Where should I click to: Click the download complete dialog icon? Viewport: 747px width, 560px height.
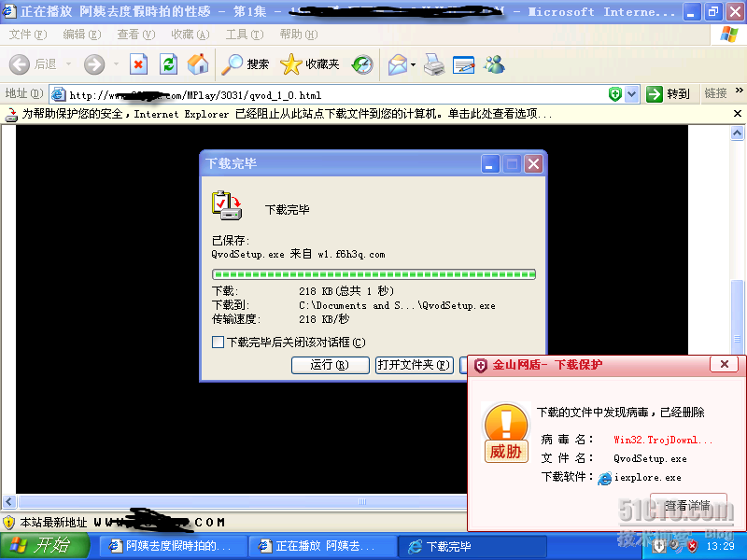coord(227,205)
